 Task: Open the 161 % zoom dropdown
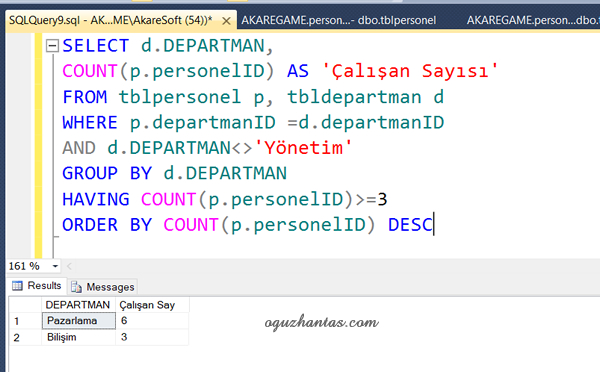(x=55, y=266)
